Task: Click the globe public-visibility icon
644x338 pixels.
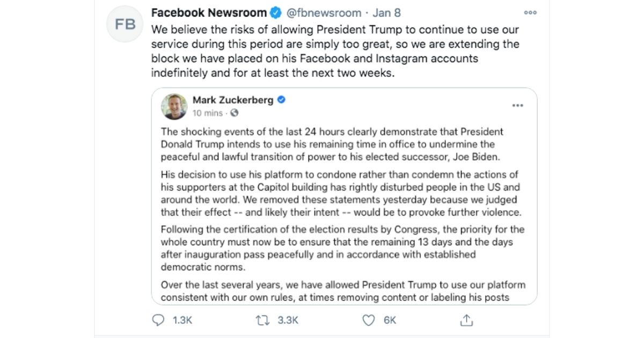Action: pyautogui.click(x=235, y=113)
